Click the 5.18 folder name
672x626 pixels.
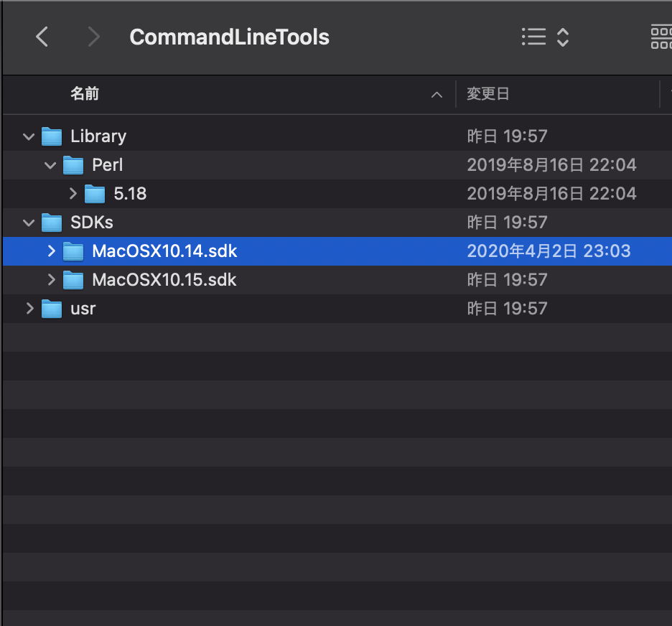coord(130,194)
